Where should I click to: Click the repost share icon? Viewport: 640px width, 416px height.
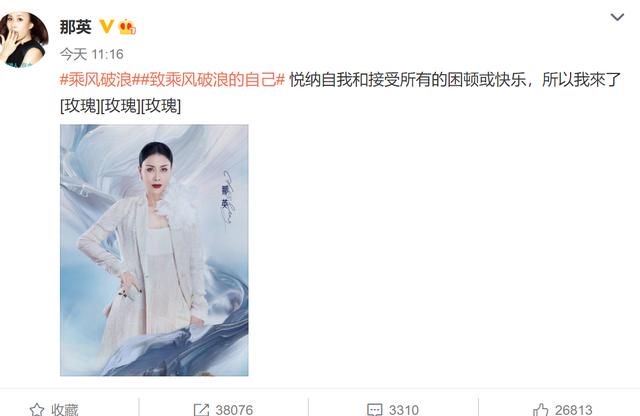201,410
